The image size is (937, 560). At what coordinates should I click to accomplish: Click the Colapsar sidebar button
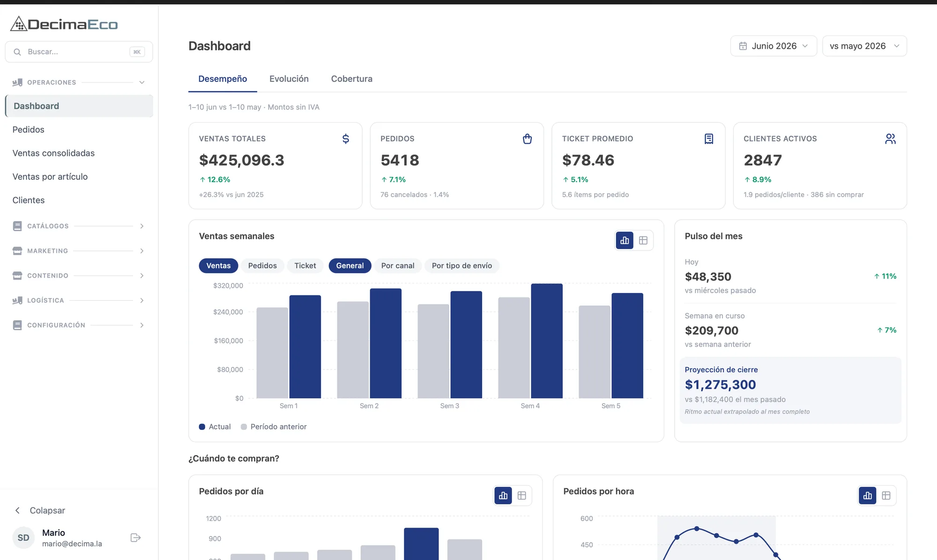click(x=40, y=510)
